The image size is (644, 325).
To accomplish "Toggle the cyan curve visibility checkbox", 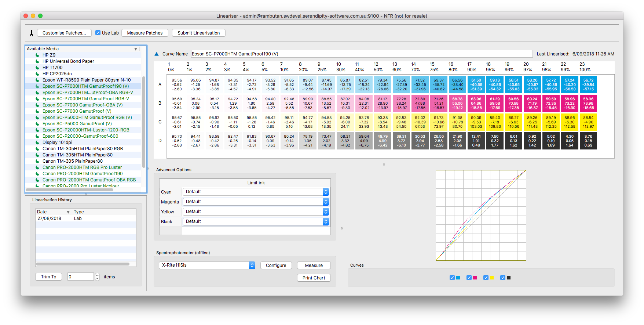I will click(x=452, y=278).
